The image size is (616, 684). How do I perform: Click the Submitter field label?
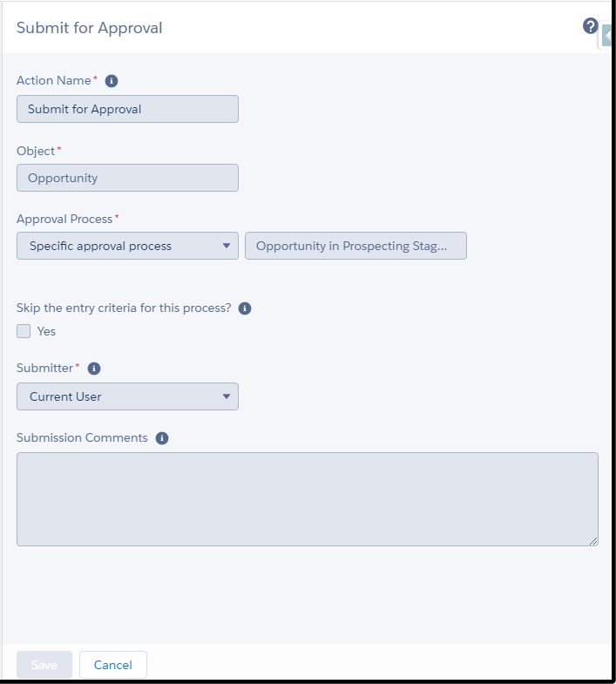click(x=45, y=368)
